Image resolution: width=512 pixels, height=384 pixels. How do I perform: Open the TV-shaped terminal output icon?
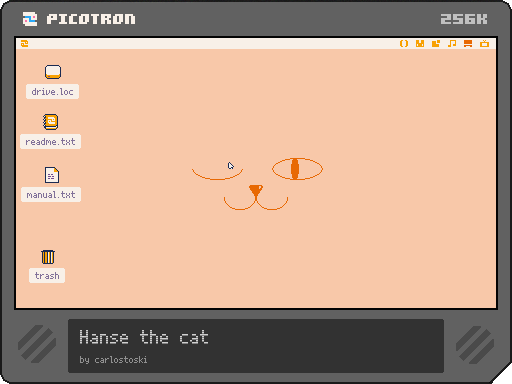pos(484,44)
